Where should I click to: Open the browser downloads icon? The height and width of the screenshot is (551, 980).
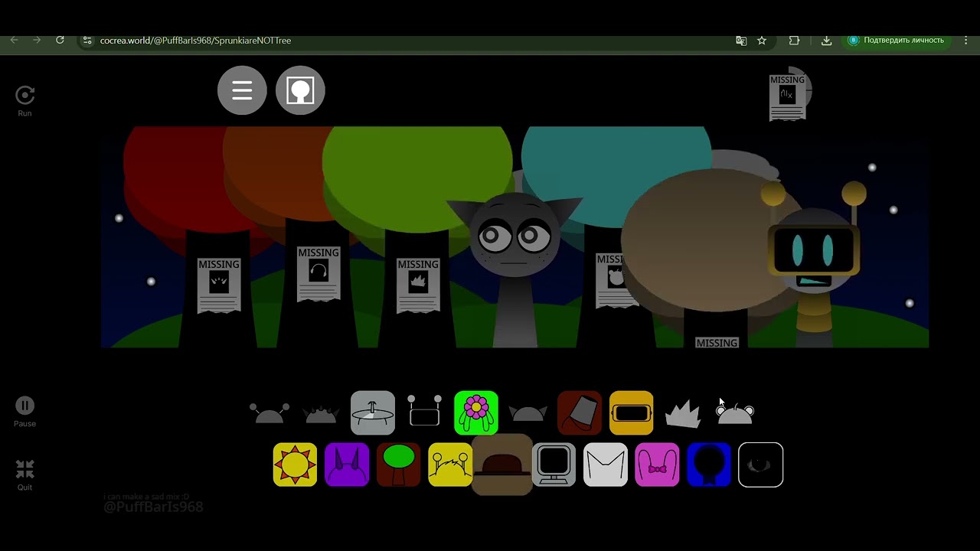tap(826, 41)
